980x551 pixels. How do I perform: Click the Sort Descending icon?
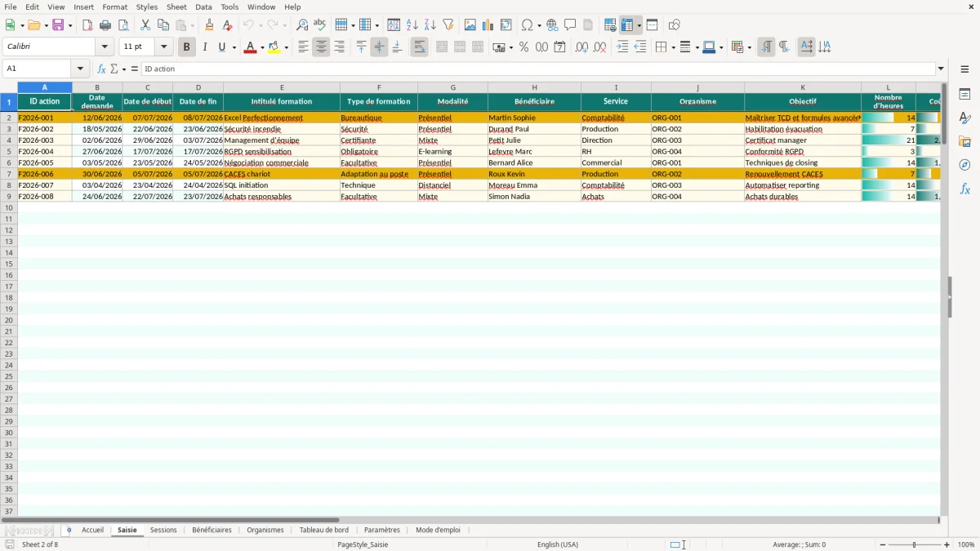430,25
